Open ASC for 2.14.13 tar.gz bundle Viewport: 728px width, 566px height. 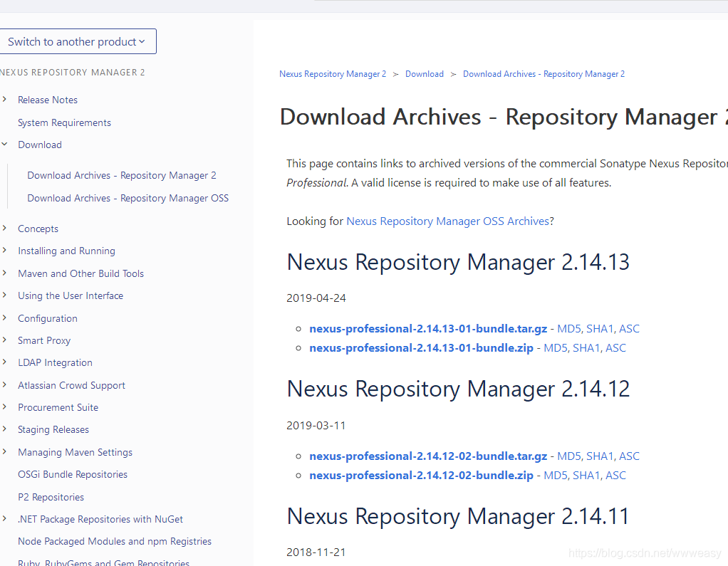click(x=629, y=329)
